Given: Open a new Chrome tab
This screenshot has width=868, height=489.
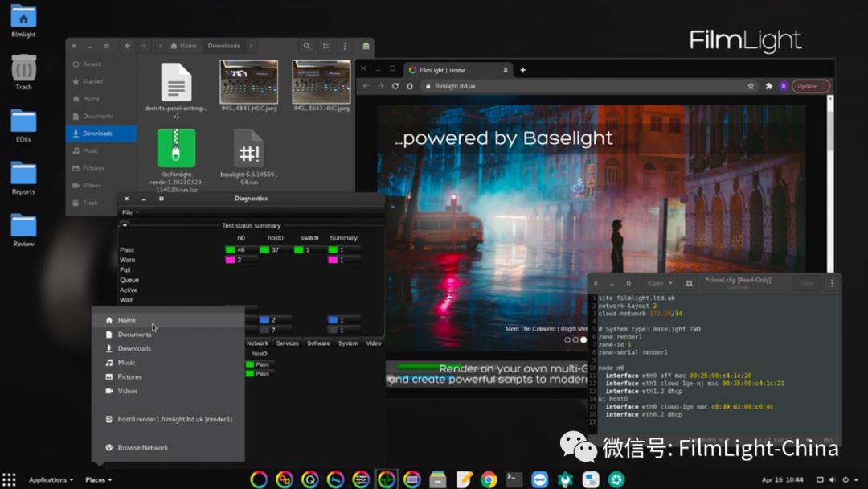Looking at the screenshot, I should (522, 70).
